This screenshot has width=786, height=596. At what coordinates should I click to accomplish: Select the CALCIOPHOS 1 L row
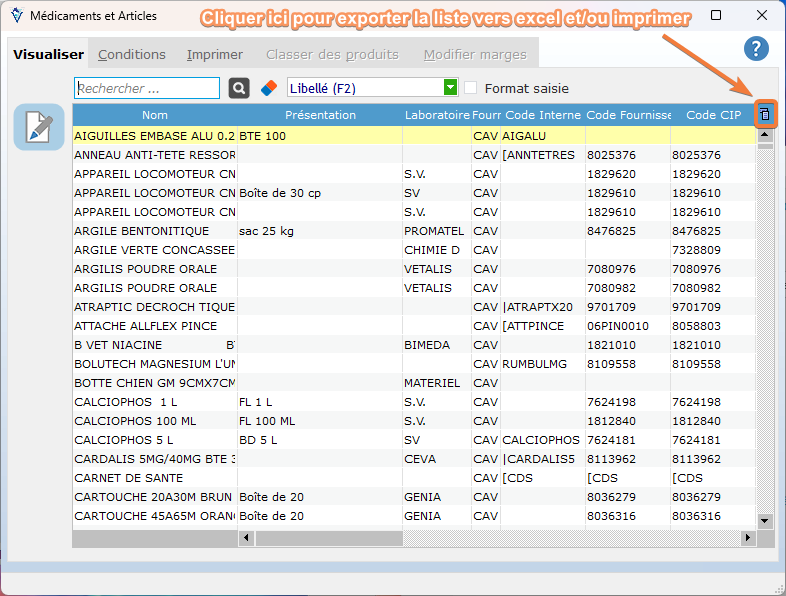pos(414,402)
